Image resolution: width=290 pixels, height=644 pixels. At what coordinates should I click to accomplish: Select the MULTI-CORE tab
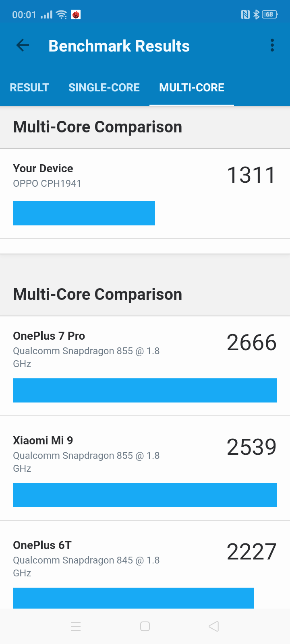point(192,87)
